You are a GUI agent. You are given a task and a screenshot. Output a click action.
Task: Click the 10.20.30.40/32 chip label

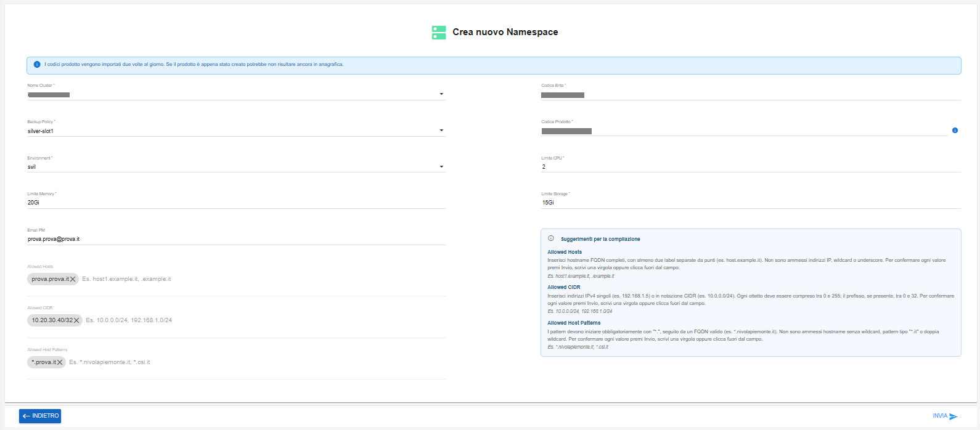(x=52, y=320)
